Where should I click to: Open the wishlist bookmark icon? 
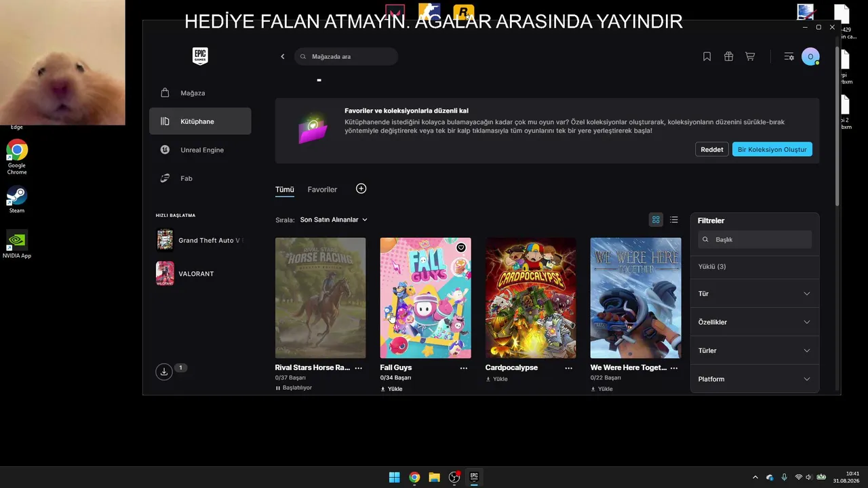click(x=707, y=57)
